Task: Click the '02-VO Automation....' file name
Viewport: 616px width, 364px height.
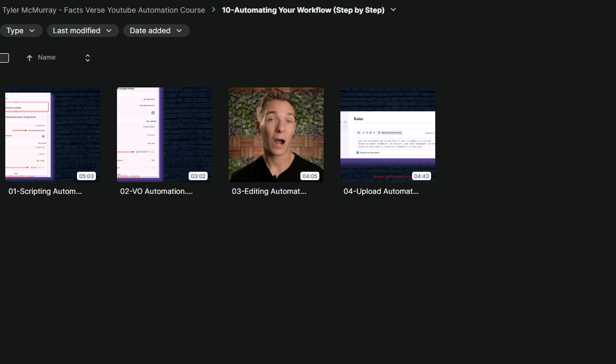Action: coord(157,191)
